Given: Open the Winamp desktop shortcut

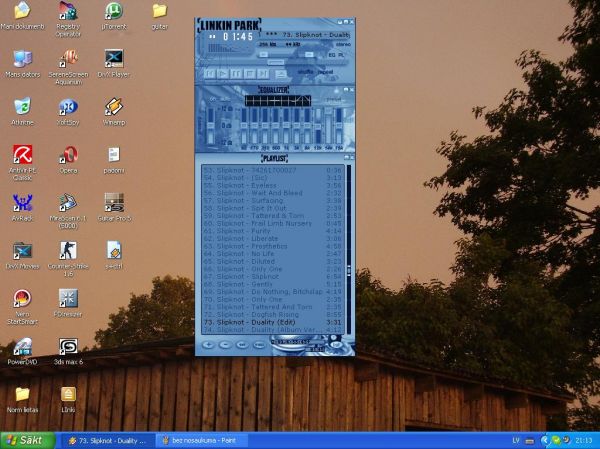Looking at the screenshot, I should click(x=114, y=111).
